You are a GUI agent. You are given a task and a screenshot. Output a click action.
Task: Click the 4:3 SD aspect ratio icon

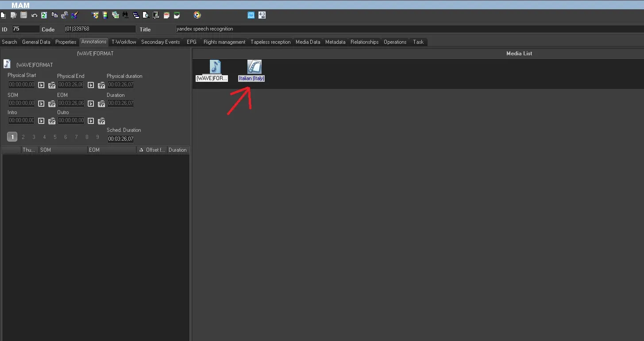coord(262,15)
